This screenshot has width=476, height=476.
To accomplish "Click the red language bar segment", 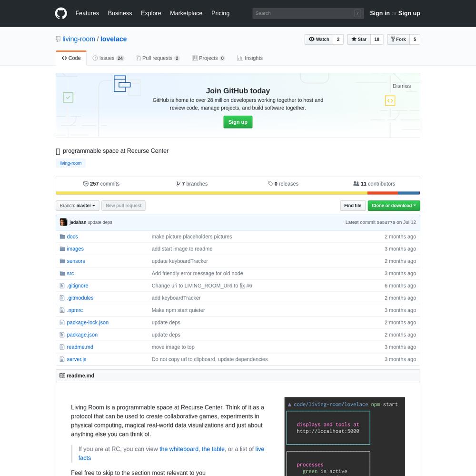I will [x=383, y=193].
